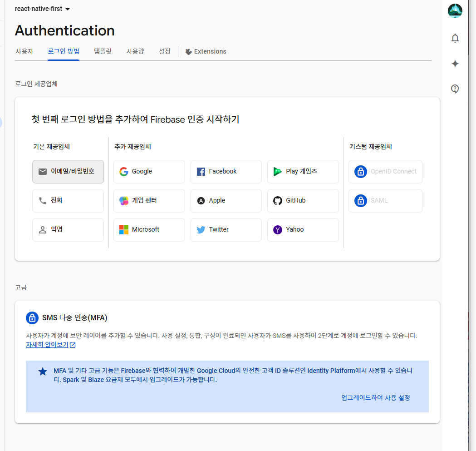Click the Google logo icon
Image resolution: width=476 pixels, height=451 pixels.
click(124, 172)
